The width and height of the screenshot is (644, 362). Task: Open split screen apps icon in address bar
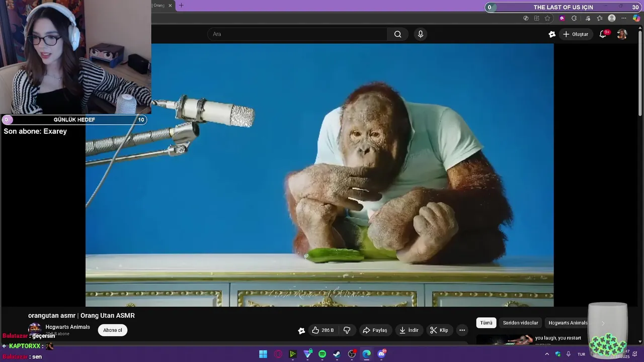click(536, 18)
